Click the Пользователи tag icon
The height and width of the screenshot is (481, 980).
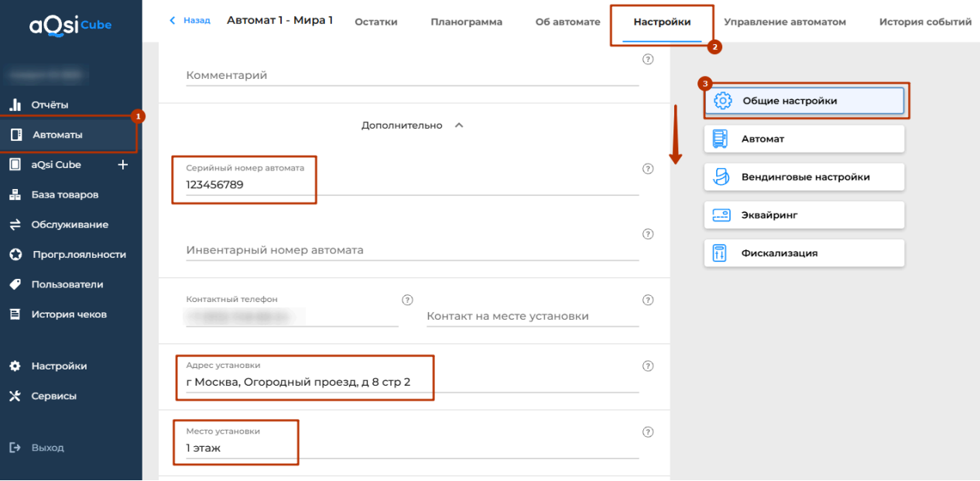click(x=15, y=284)
